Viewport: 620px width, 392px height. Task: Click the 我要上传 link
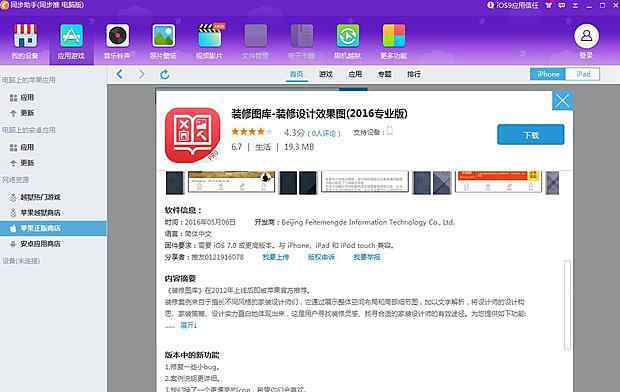click(x=276, y=257)
